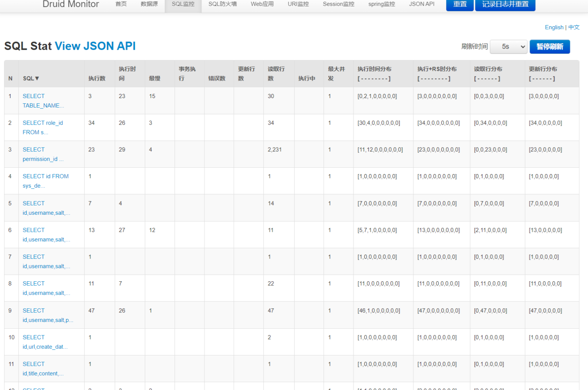
Task: Click the Druid Monitor brand title
Action: tap(71, 5)
